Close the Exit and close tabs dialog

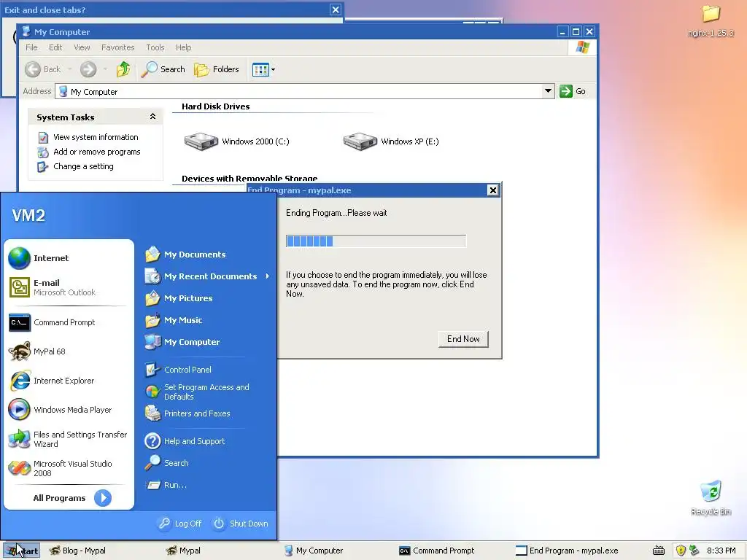tap(336, 9)
